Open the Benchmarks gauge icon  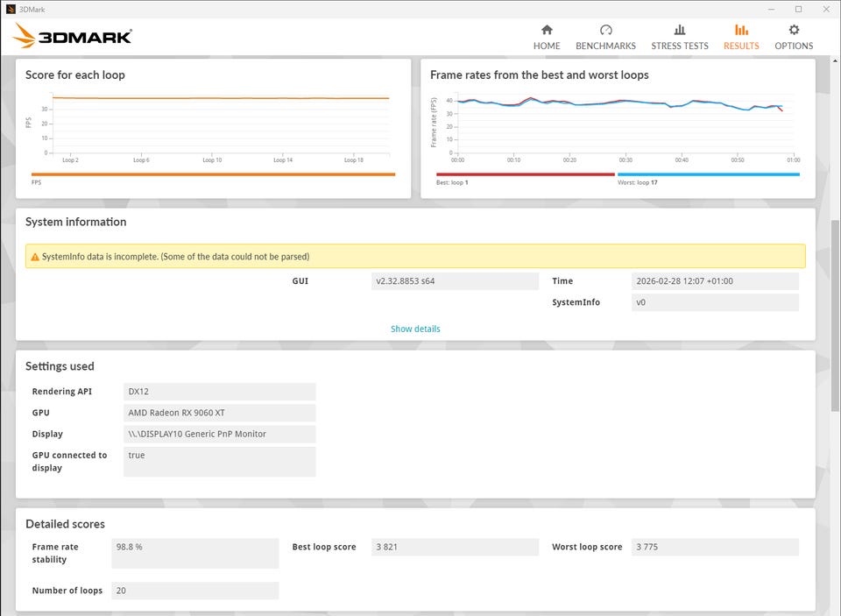pyautogui.click(x=605, y=31)
